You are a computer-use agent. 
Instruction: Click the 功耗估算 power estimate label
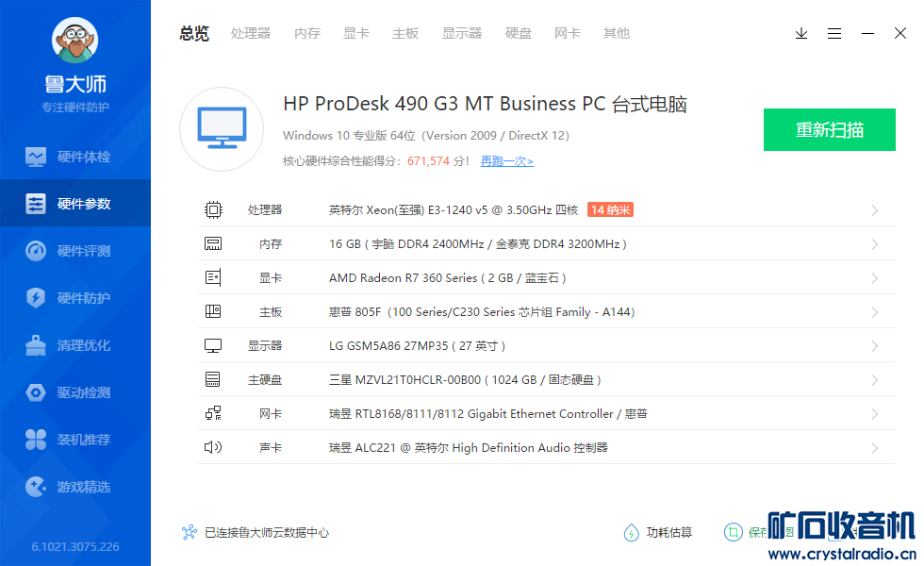click(x=669, y=532)
